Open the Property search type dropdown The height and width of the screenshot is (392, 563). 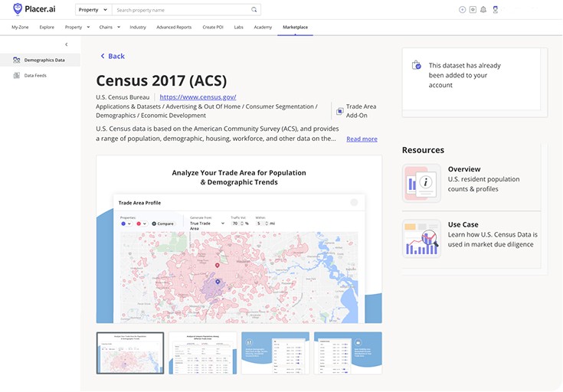click(93, 10)
